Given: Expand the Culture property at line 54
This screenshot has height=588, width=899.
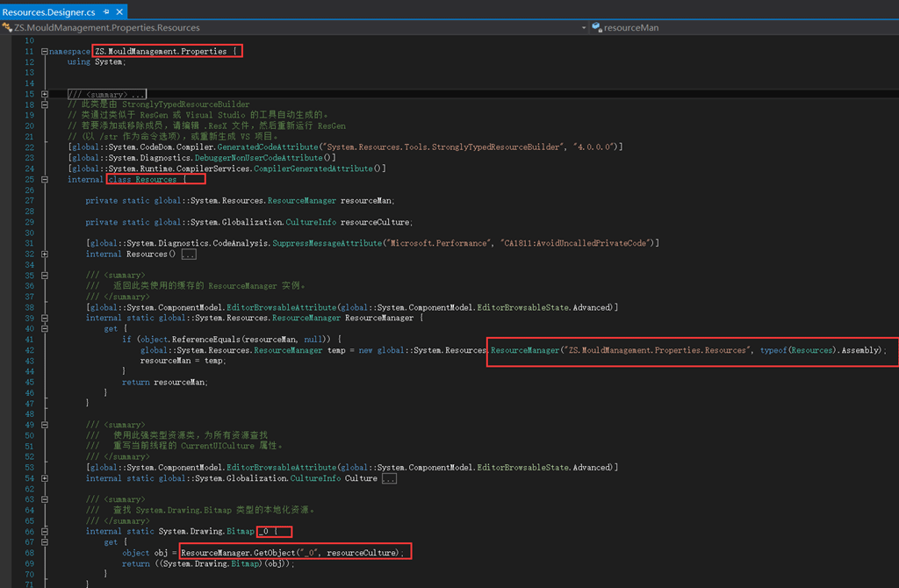Looking at the screenshot, I should (x=45, y=478).
